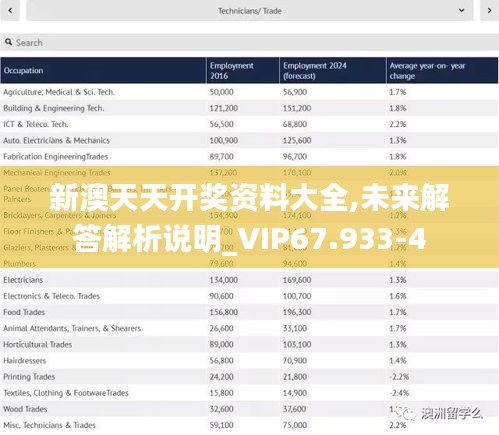Select Auto. Electricians & Mechanics row
This screenshot has width=499, height=435.
click(x=249, y=140)
